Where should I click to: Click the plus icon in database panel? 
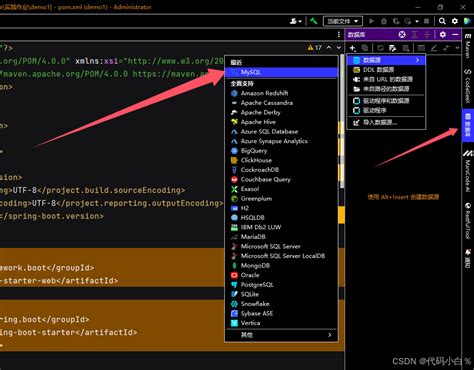coord(352,48)
